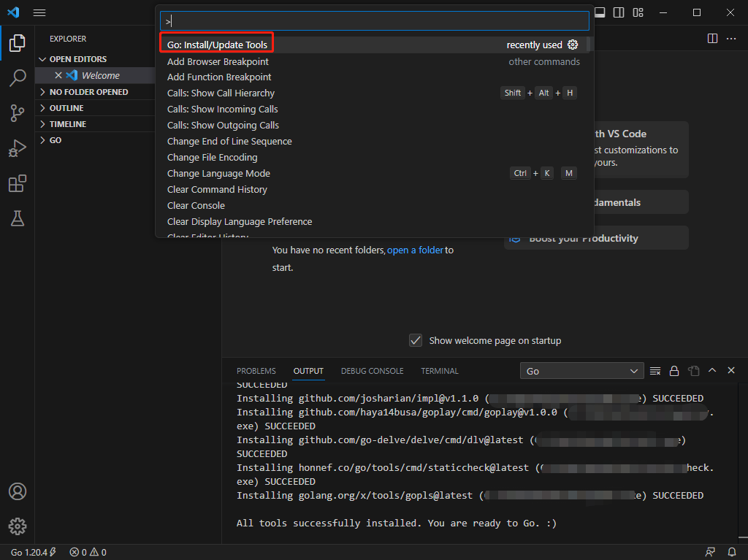Expand the No Folder Opened section
The image size is (748, 560).
[95, 92]
